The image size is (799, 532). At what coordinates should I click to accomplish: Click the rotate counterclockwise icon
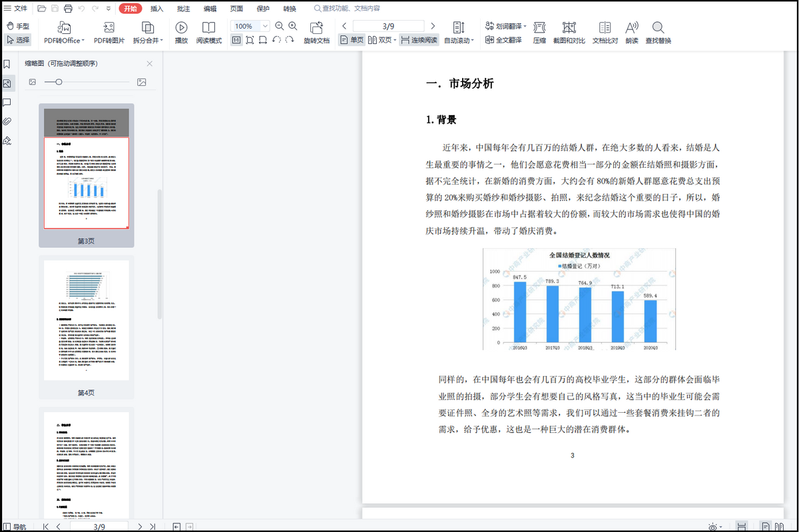click(x=276, y=40)
